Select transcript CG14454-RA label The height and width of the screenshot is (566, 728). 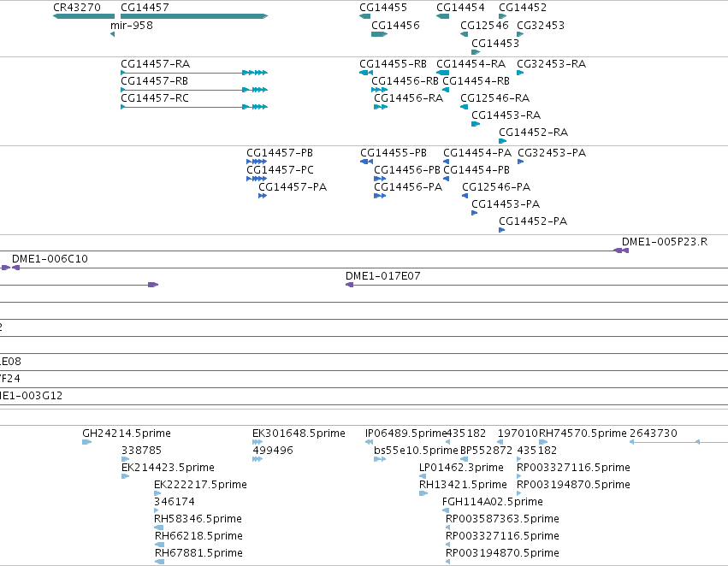tap(471, 64)
